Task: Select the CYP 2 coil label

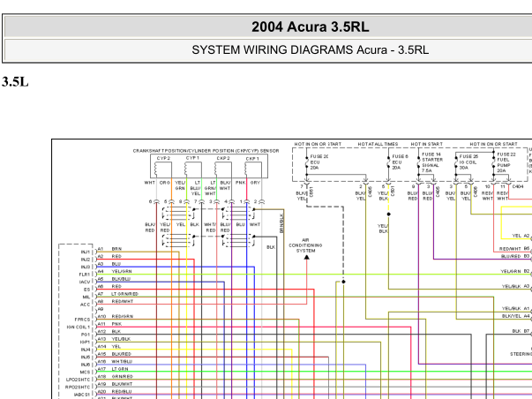Action: (163, 158)
